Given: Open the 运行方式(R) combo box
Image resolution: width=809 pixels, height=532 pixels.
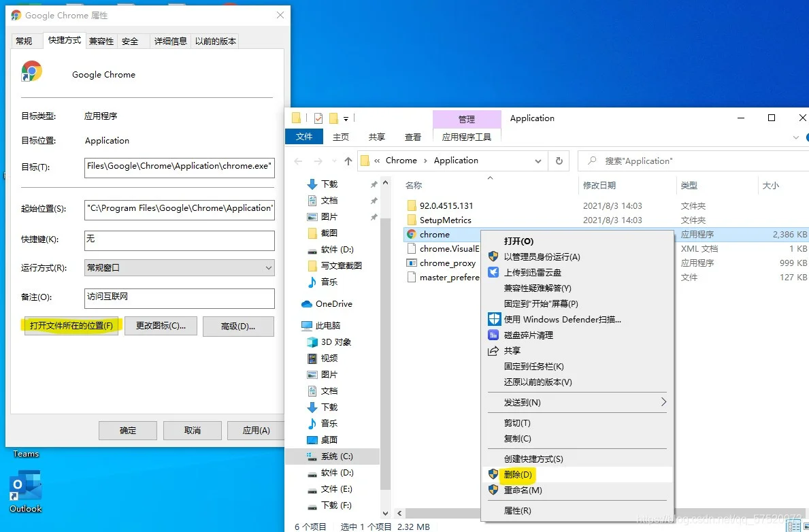Looking at the screenshot, I should (180, 268).
